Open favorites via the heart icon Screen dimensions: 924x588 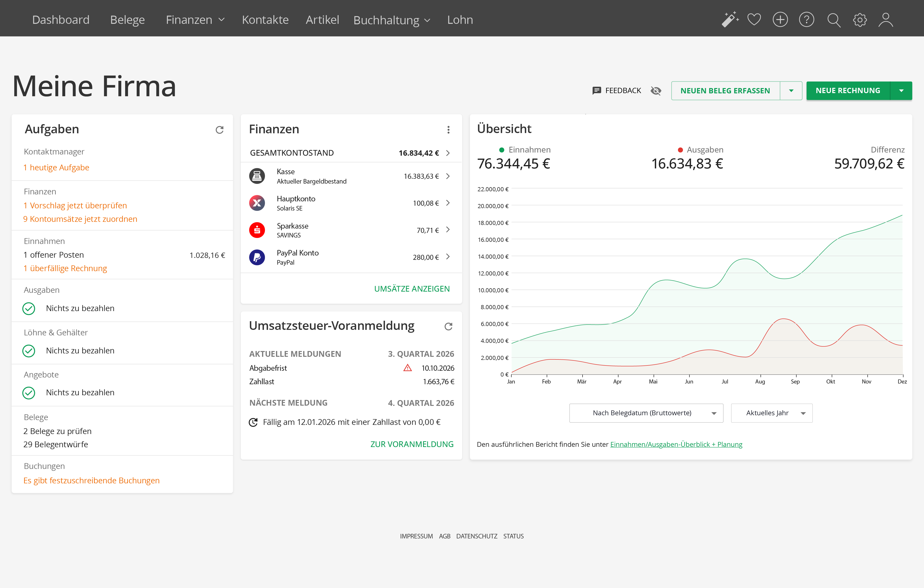pyautogui.click(x=754, y=19)
